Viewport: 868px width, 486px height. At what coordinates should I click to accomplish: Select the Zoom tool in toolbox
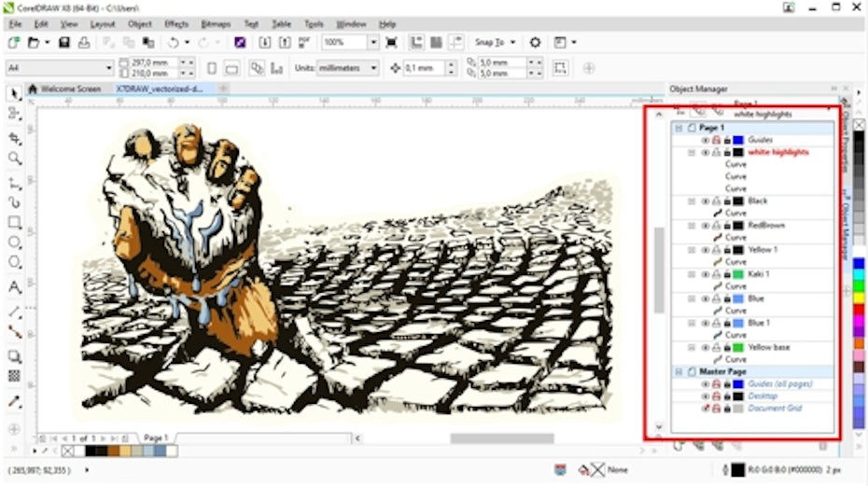14,159
